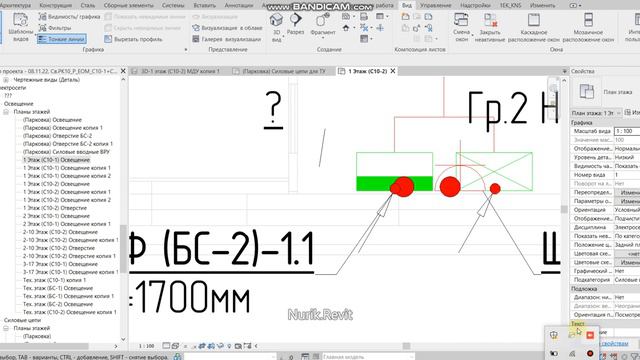Click the <нет> button for Цветовая схема

pyautogui.click(x=628, y=254)
